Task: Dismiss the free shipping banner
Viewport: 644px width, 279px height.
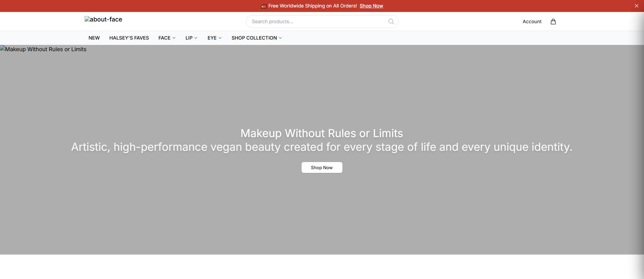Action: coord(636,6)
